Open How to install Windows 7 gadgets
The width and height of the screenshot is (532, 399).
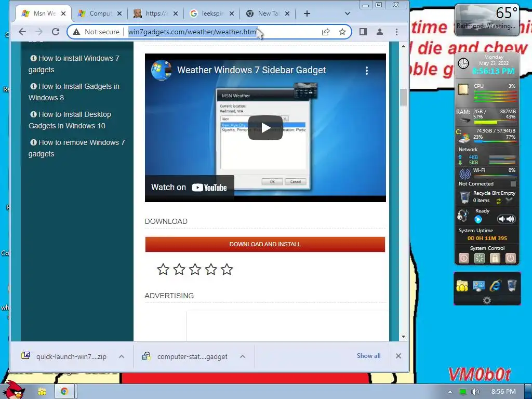74,64
